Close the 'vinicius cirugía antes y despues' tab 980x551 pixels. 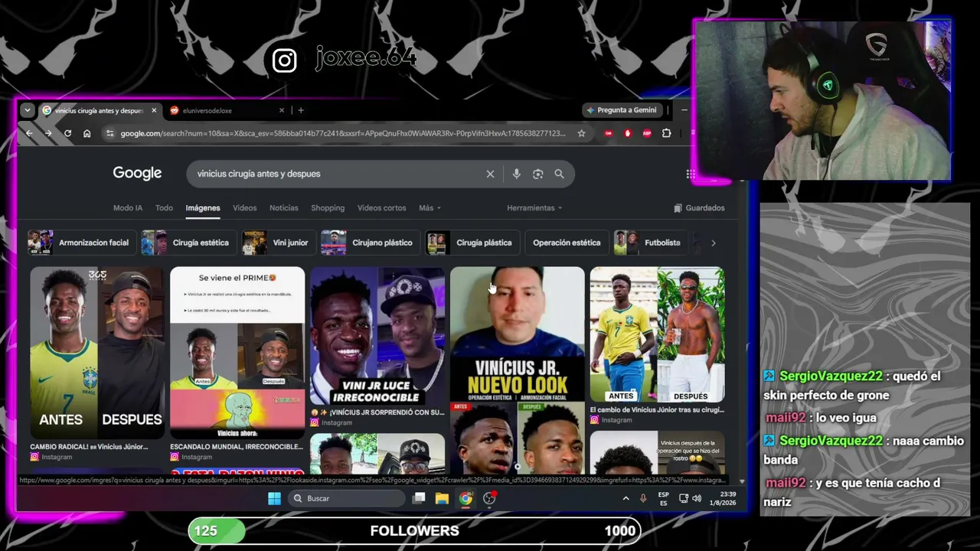coord(154,110)
